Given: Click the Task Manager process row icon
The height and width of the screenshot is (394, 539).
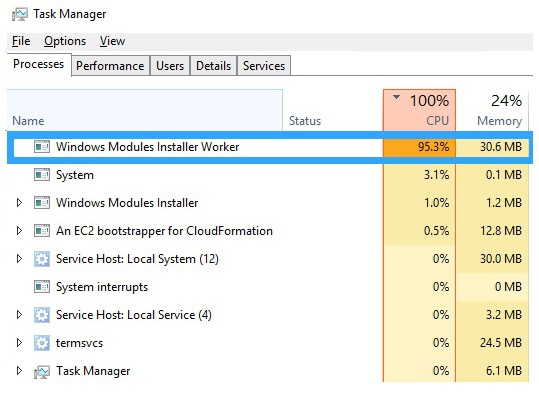Looking at the screenshot, I should tap(42, 371).
